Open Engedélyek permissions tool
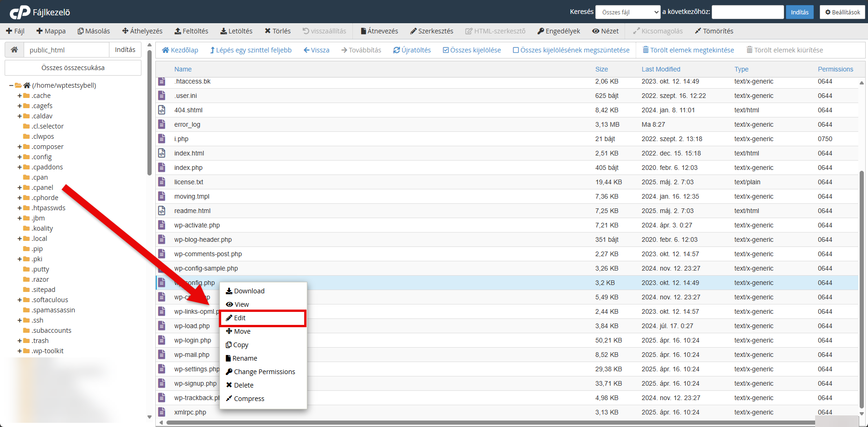The height and width of the screenshot is (427, 868). coord(558,31)
